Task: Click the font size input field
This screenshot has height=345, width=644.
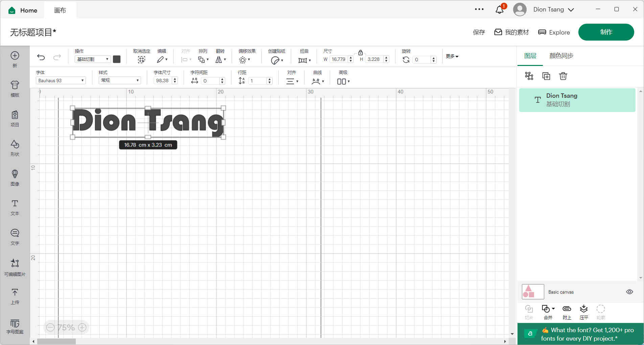Action: tap(163, 80)
